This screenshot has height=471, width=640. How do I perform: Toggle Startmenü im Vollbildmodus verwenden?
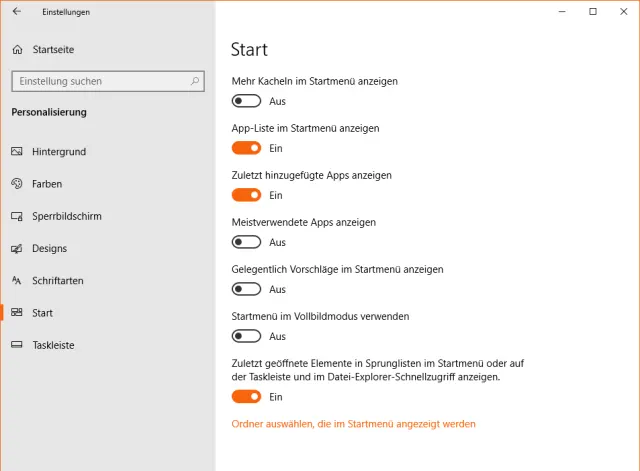[246, 336]
